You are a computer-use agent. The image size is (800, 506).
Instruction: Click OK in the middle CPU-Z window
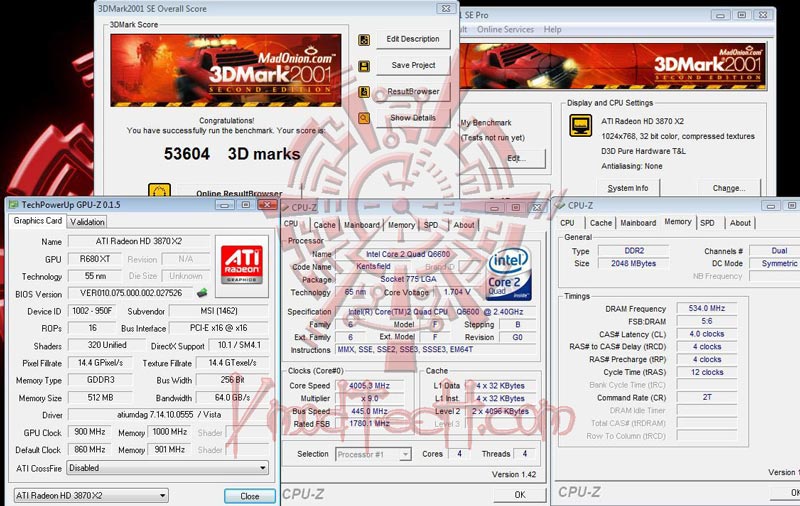520,494
